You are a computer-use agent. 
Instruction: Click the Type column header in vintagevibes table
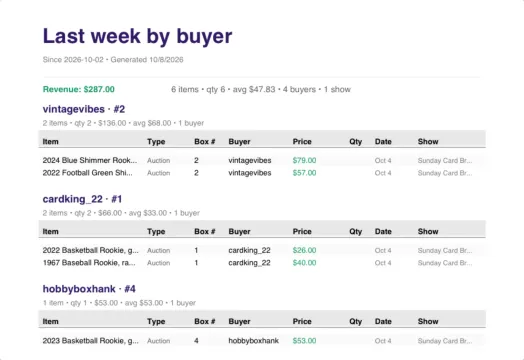156,141
